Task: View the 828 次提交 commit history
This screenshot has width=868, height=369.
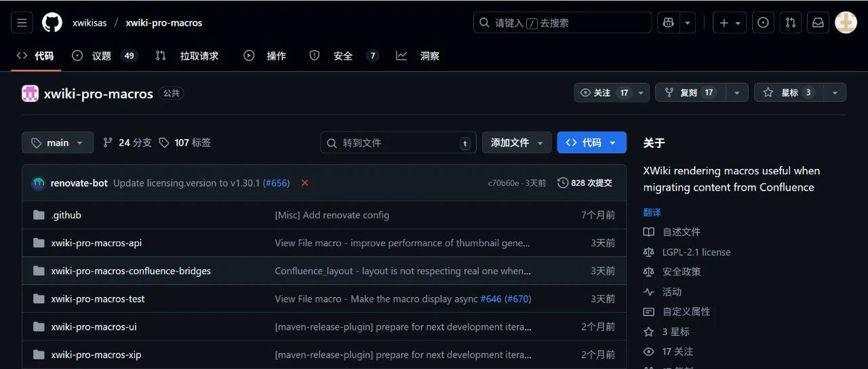Action: pos(585,183)
